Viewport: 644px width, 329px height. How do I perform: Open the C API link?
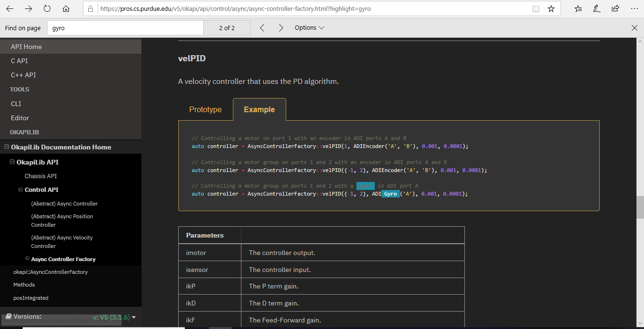point(19,61)
